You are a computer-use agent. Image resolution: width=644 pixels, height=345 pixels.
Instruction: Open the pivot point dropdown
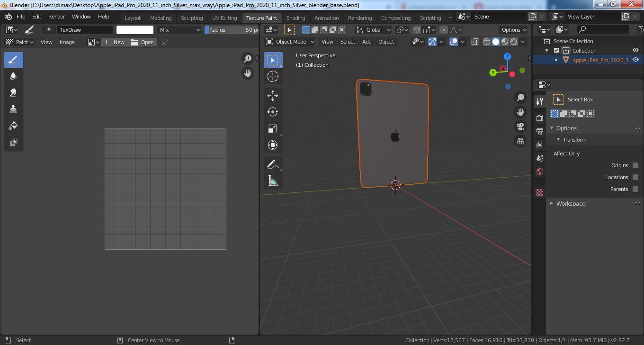click(402, 30)
